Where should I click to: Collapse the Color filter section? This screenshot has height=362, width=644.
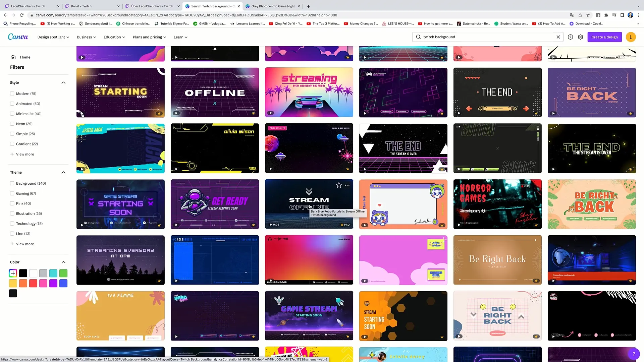click(x=63, y=262)
